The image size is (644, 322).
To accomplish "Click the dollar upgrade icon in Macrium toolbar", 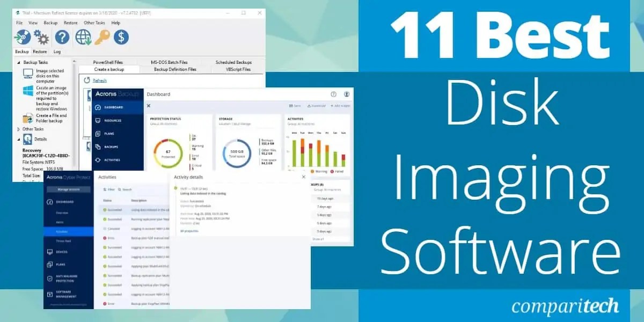I will tap(121, 38).
